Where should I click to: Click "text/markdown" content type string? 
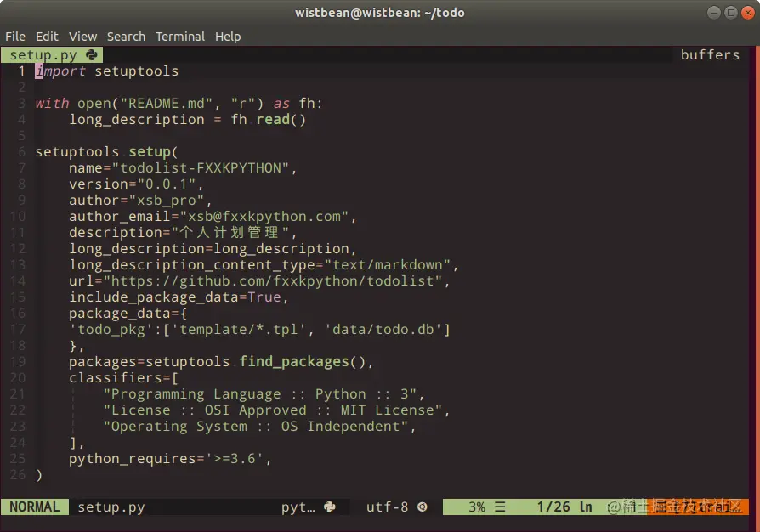click(388, 264)
